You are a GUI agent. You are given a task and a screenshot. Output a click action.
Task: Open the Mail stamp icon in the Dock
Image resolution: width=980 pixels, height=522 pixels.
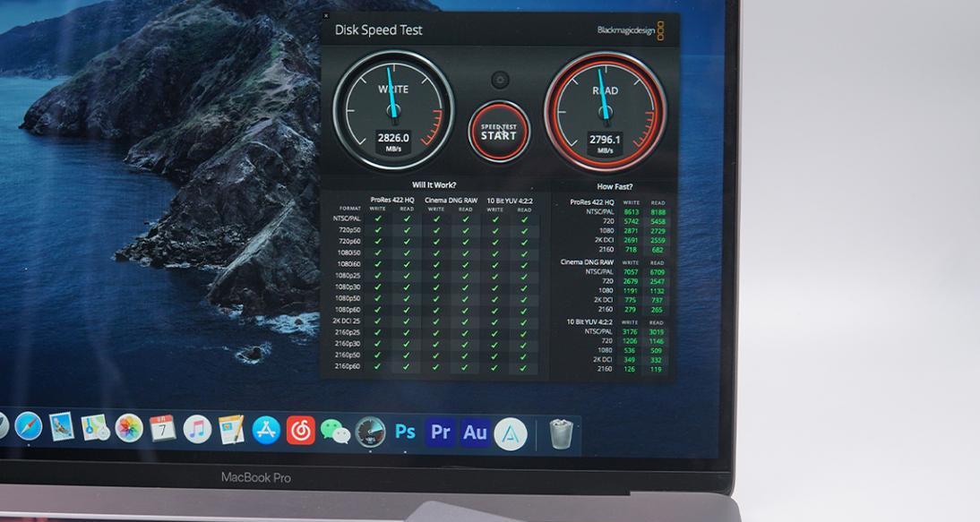click(x=62, y=427)
